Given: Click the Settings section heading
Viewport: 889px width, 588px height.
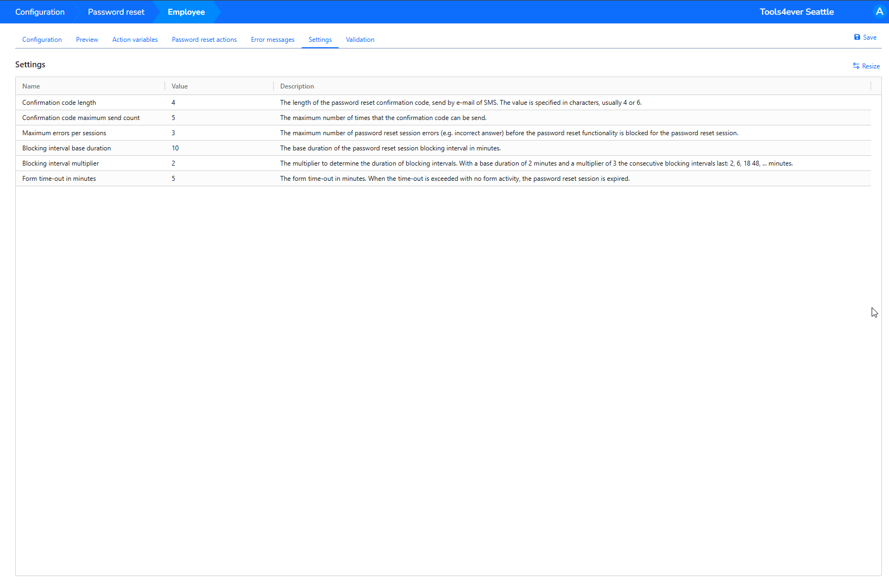Looking at the screenshot, I should 30,65.
